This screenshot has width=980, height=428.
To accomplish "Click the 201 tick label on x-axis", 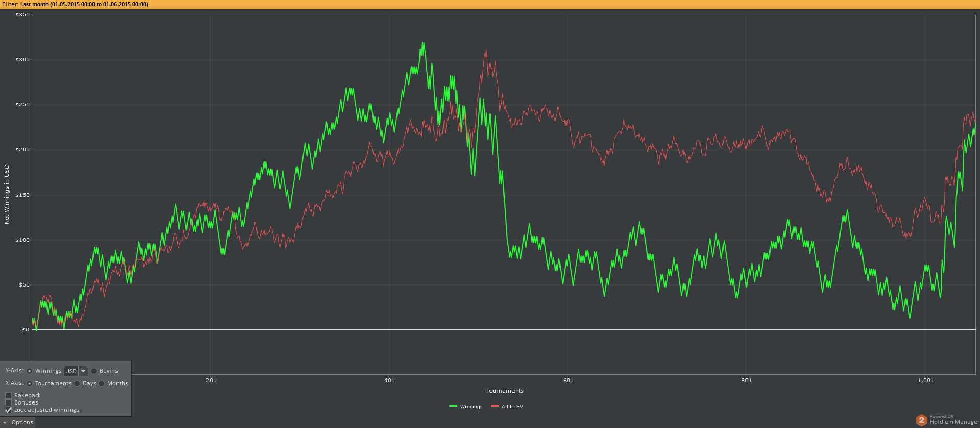I will (211, 380).
